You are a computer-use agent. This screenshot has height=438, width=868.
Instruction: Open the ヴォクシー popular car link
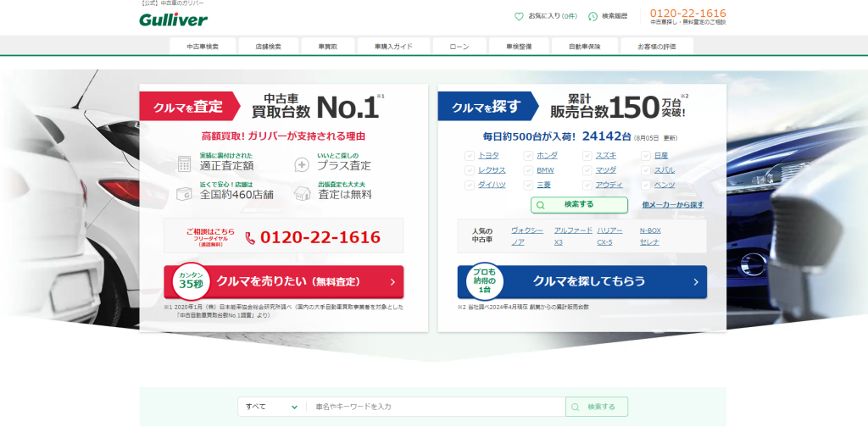527,230
